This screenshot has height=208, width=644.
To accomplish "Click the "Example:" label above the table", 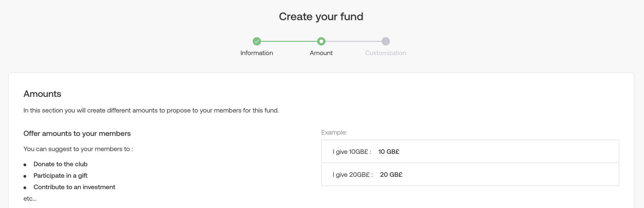I will (x=334, y=132).
